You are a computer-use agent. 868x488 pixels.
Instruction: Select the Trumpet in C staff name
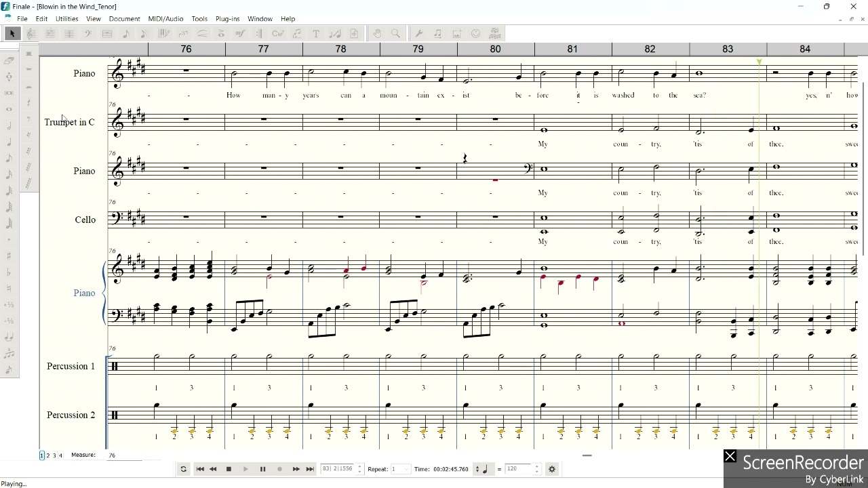point(69,122)
